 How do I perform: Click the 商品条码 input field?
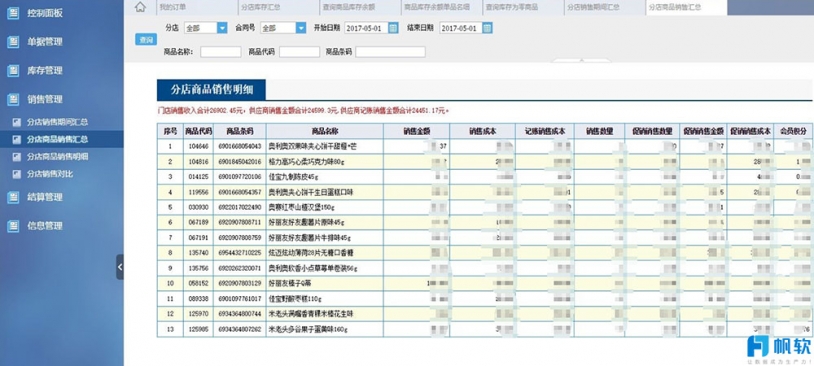pos(390,52)
